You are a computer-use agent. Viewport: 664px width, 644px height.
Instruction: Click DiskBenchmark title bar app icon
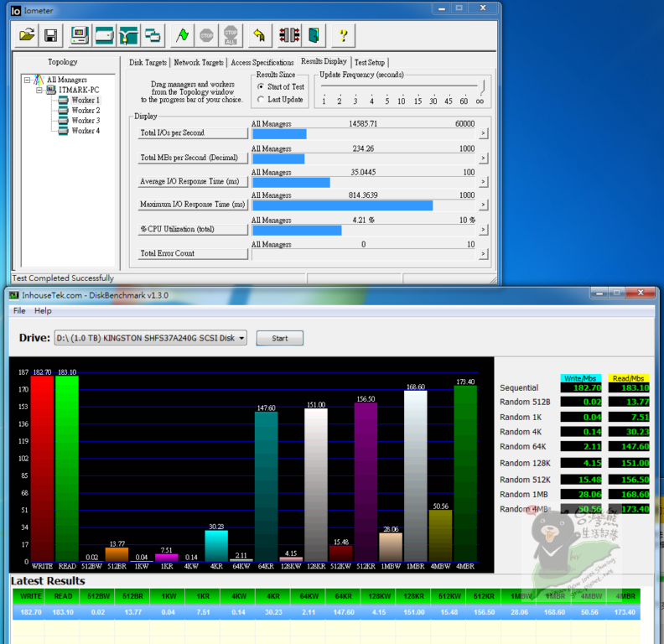click(14, 295)
